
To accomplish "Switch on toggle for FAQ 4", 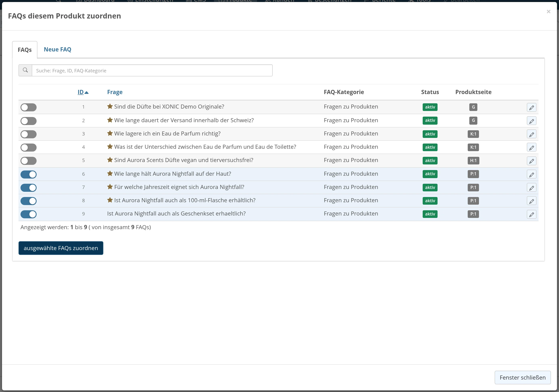I will [29, 148].
